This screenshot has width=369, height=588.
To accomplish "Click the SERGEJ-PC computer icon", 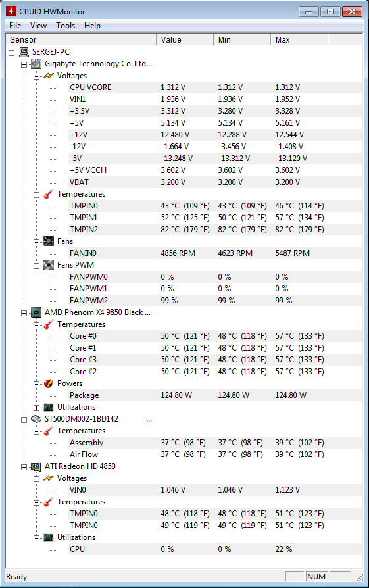I will tap(24, 52).
